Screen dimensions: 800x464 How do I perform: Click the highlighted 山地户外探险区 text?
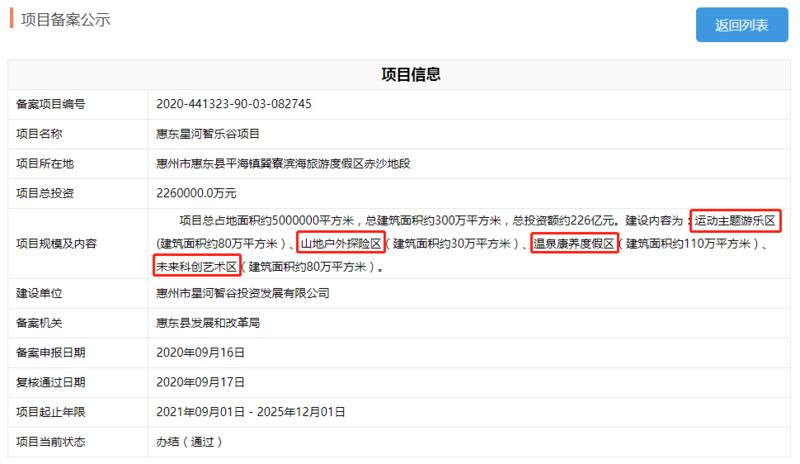pyautogui.click(x=341, y=244)
